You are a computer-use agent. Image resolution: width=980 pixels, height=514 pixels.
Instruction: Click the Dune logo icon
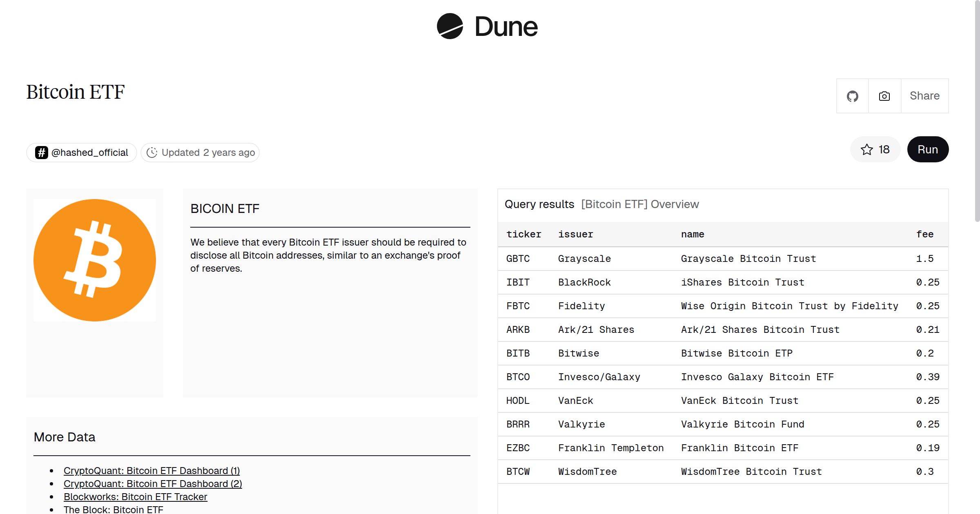pos(450,26)
